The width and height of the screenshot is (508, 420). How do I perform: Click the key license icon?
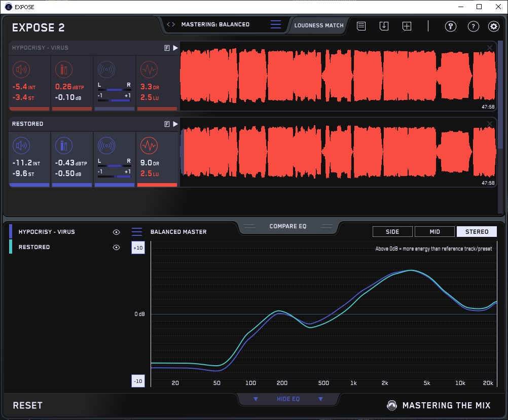point(451,26)
